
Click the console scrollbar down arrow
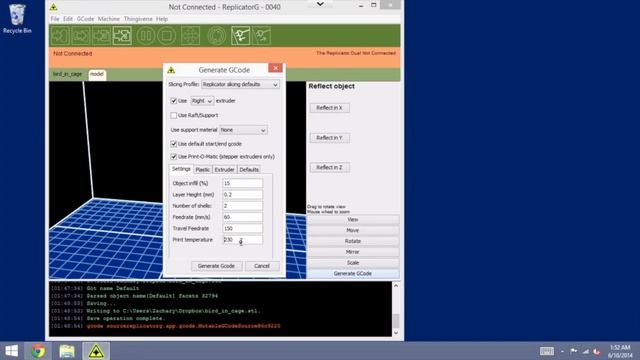click(396, 333)
